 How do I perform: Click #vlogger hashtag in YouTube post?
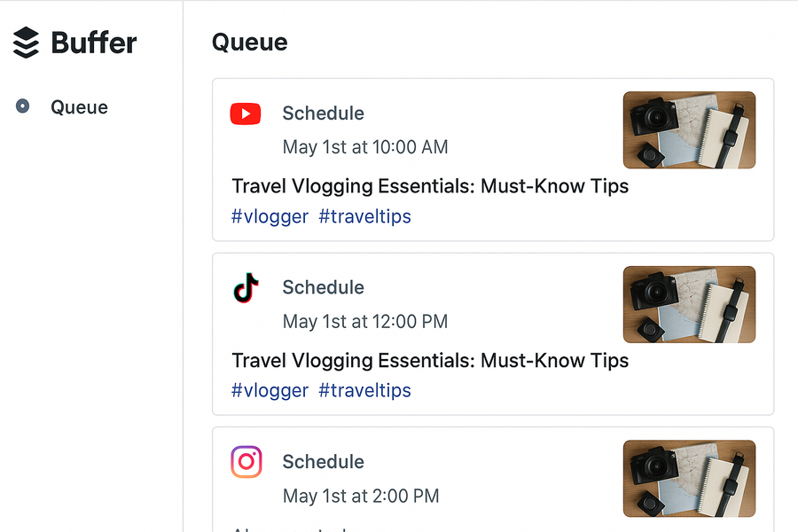tap(270, 216)
